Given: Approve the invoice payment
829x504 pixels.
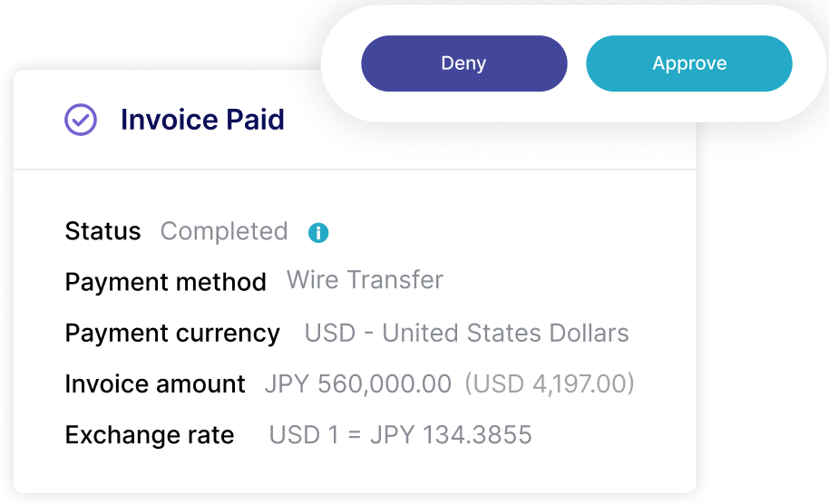Looking at the screenshot, I should pyautogui.click(x=689, y=63).
